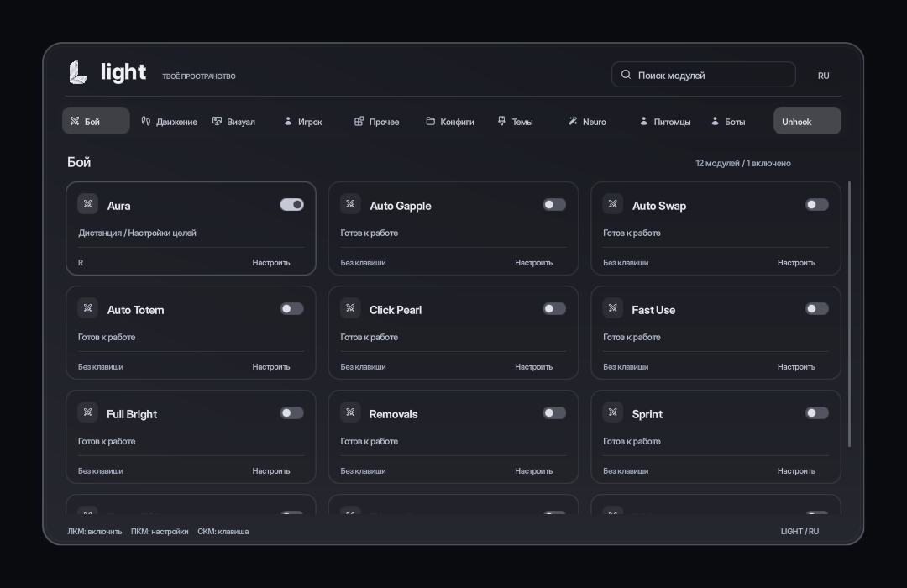This screenshot has height=588, width=907.
Task: Switch to the Визуал tab
Action: pyautogui.click(x=233, y=122)
